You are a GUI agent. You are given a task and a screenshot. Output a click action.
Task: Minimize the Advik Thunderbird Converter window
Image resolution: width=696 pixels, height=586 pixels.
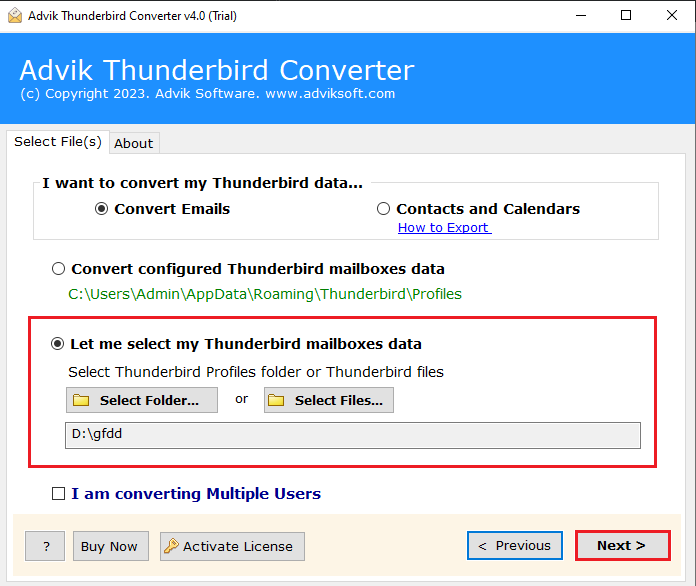point(581,16)
